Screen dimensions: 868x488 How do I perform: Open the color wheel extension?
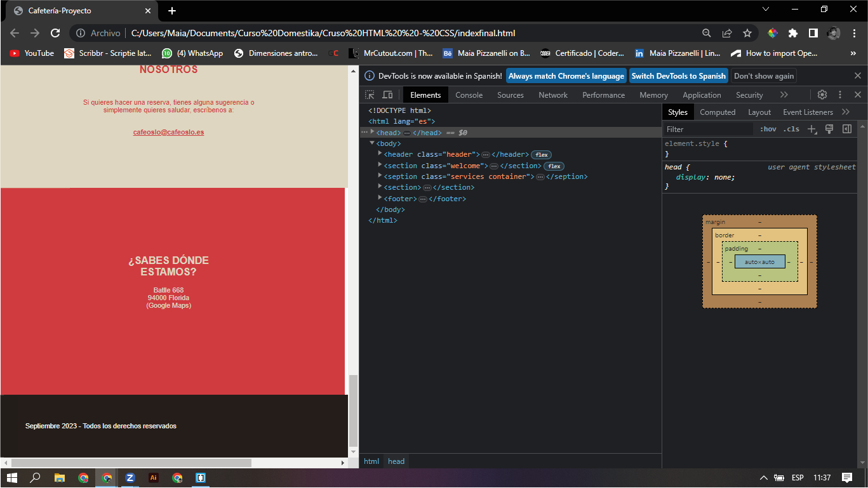coord(773,33)
